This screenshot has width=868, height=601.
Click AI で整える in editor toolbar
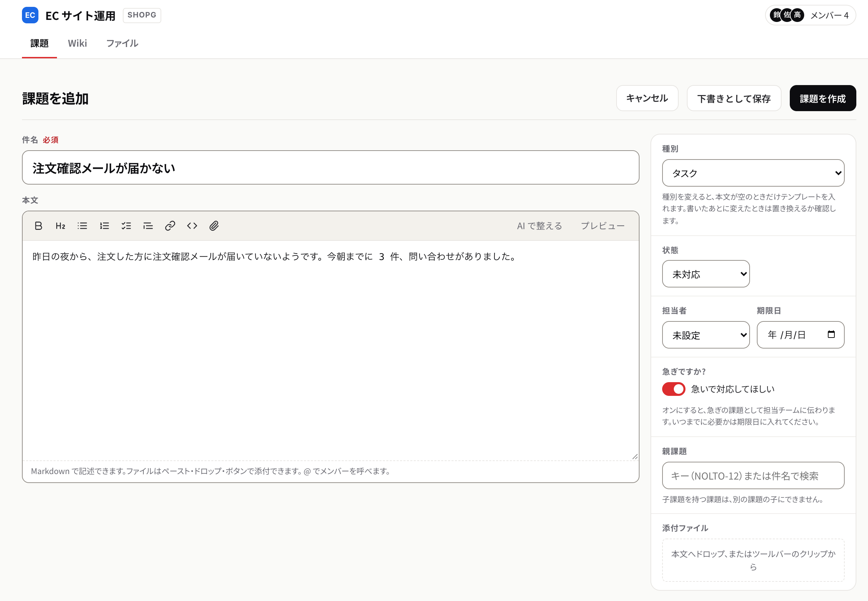tap(539, 226)
